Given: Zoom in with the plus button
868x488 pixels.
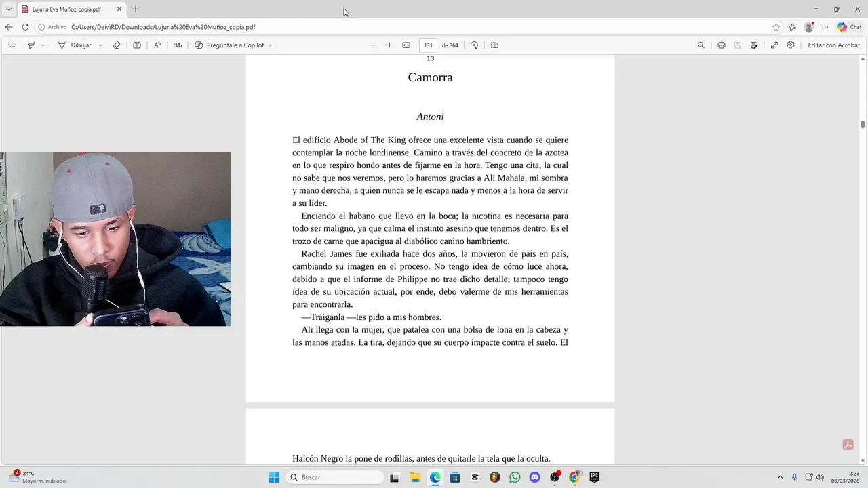Looking at the screenshot, I should point(389,45).
